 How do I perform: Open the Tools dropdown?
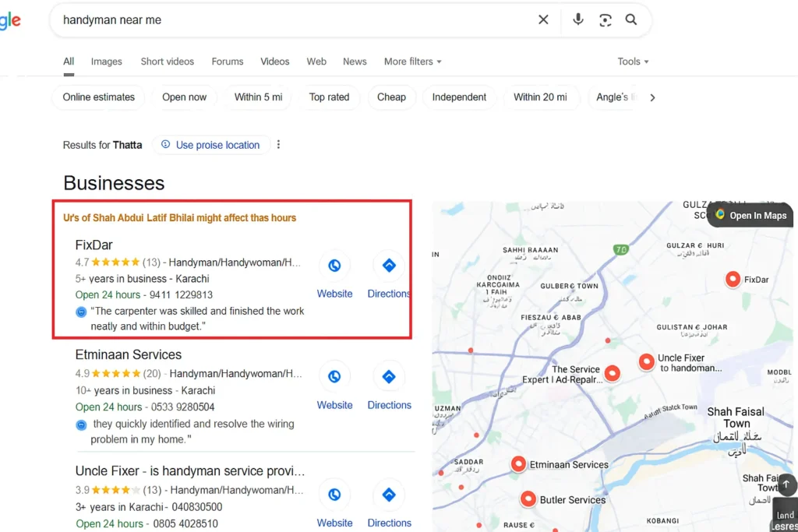tap(633, 62)
